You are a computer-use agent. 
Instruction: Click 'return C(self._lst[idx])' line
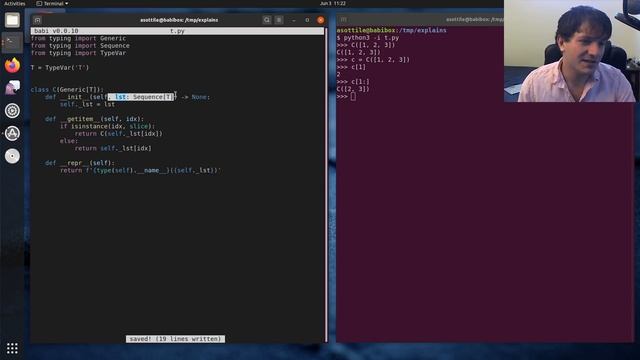pos(118,134)
